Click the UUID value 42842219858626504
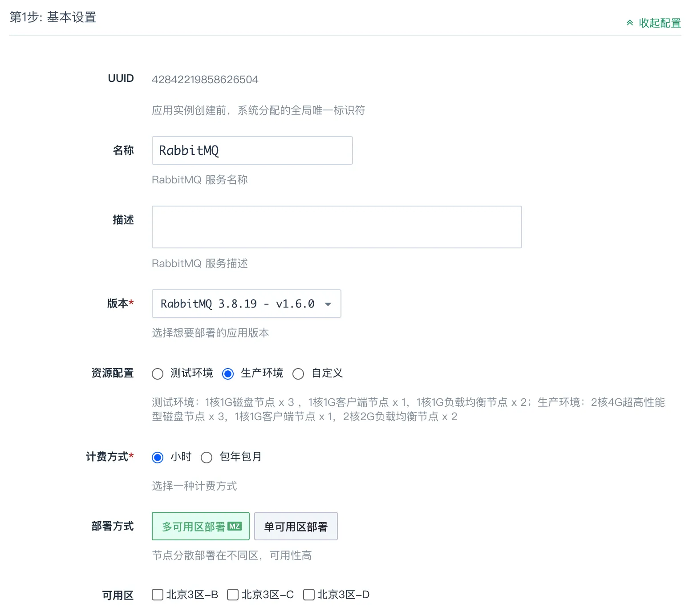 tap(205, 80)
